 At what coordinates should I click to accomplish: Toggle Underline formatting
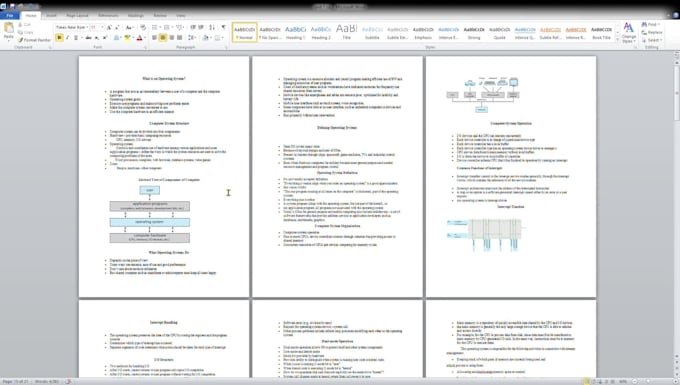(x=76, y=38)
